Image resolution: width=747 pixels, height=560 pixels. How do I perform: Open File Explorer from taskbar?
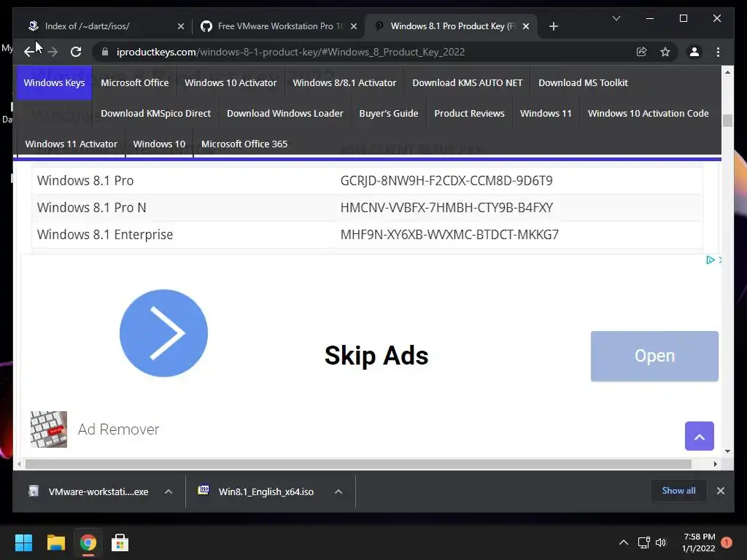(55, 542)
